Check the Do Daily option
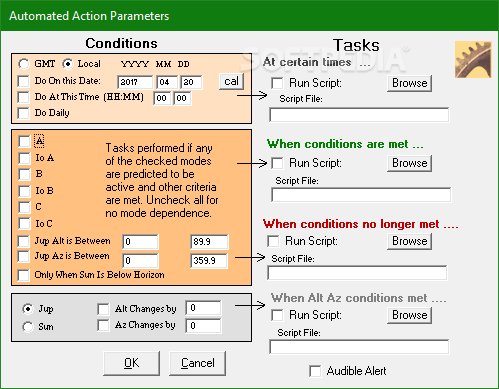Screen dimensions: 499x389 (23, 113)
